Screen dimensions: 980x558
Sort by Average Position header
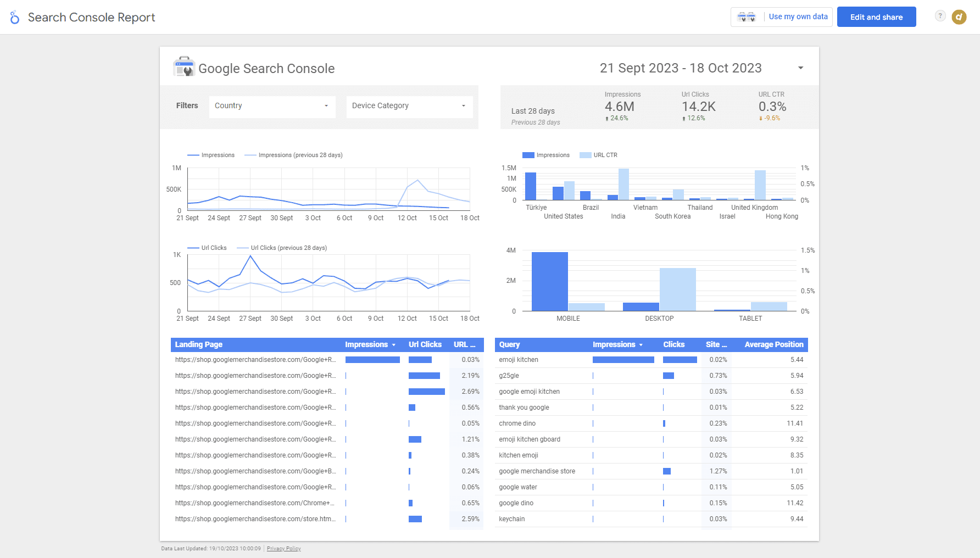tap(774, 344)
